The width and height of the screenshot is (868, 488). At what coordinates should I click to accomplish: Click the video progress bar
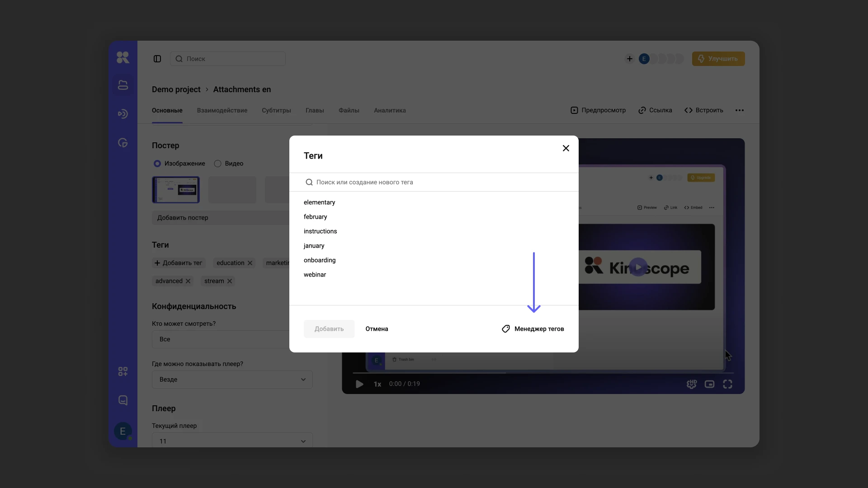pyautogui.click(x=542, y=373)
